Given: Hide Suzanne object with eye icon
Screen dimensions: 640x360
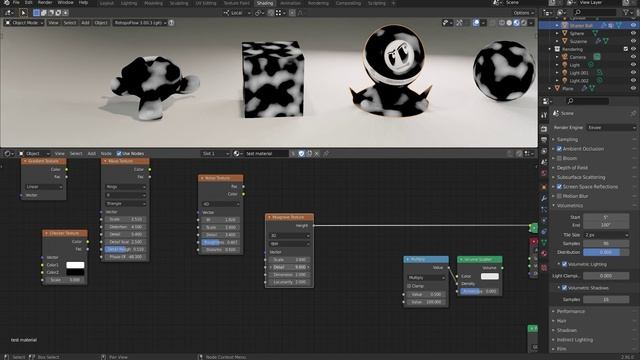Looking at the screenshot, I should [x=633, y=41].
